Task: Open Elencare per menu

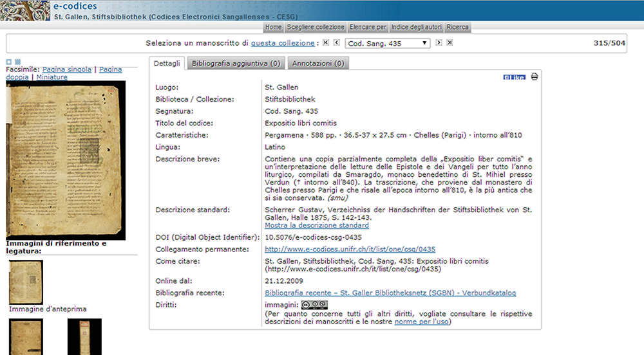Action: pos(368,27)
